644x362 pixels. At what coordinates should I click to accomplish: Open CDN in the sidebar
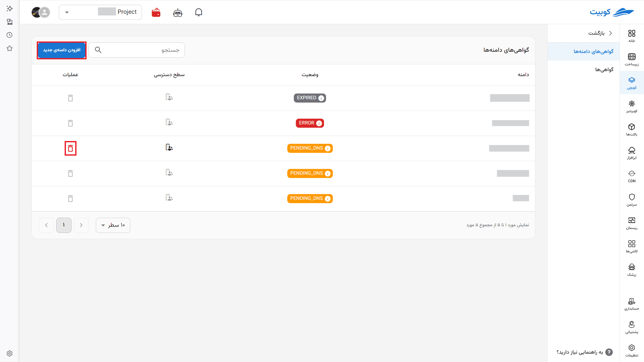pos(632,176)
